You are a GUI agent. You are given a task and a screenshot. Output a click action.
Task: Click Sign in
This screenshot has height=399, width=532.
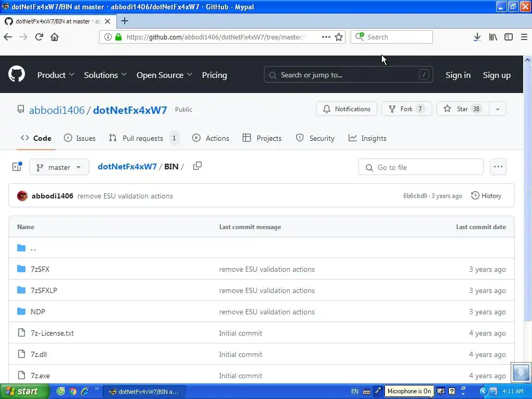point(458,75)
